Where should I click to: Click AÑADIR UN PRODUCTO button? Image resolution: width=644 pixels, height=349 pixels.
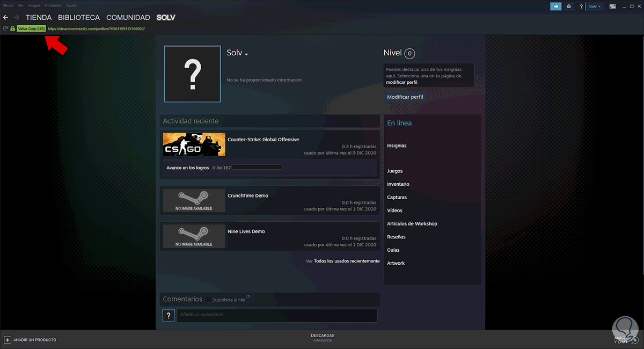[x=30, y=340]
